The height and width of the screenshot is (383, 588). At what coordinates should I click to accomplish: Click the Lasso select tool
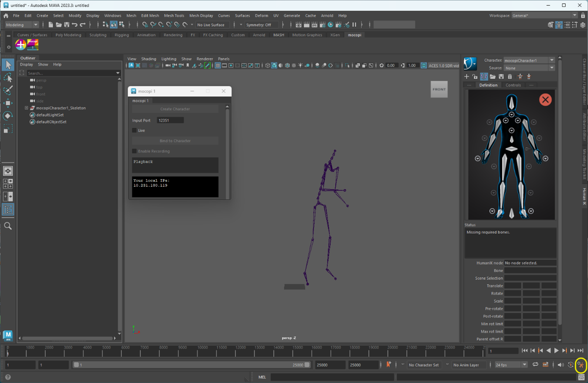click(x=8, y=78)
